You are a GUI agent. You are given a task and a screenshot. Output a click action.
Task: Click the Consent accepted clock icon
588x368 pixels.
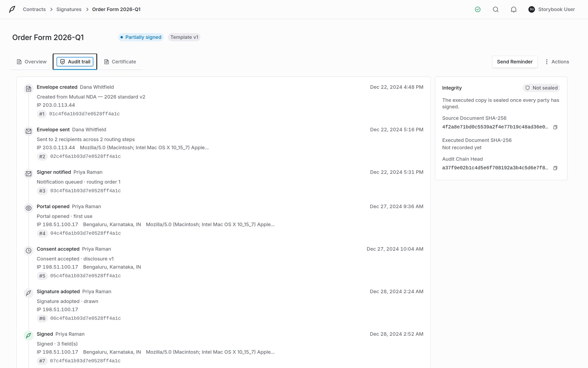pyautogui.click(x=28, y=251)
